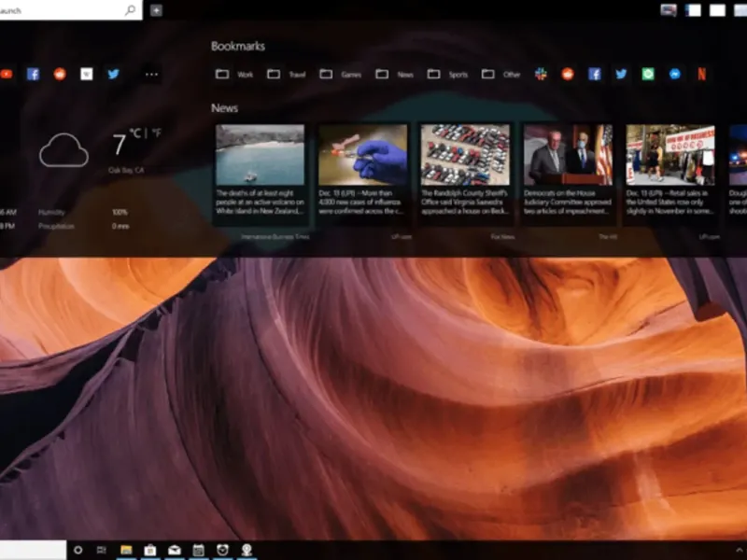Open the Facebook icon in the Bookmarks row
The height and width of the screenshot is (560, 747).
click(x=594, y=74)
